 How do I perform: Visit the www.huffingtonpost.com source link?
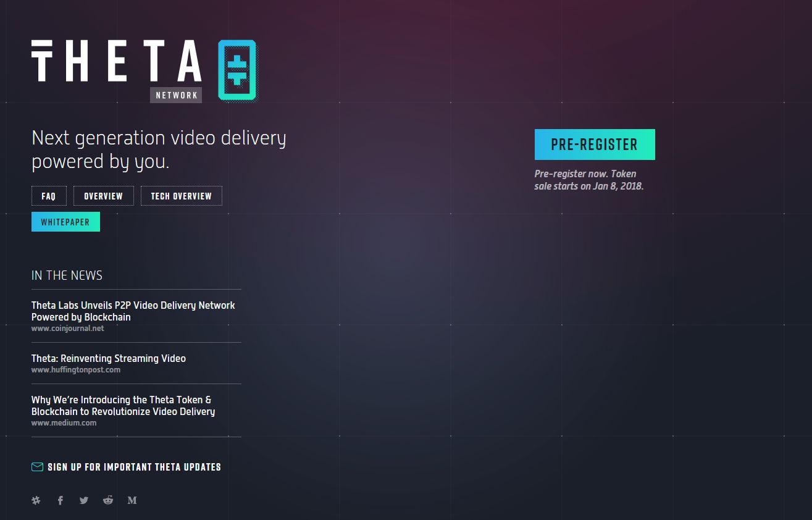tap(76, 370)
